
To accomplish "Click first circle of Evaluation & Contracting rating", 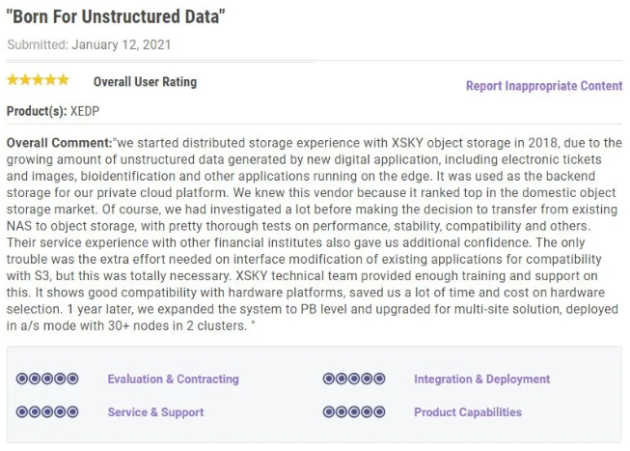I will [x=22, y=379].
